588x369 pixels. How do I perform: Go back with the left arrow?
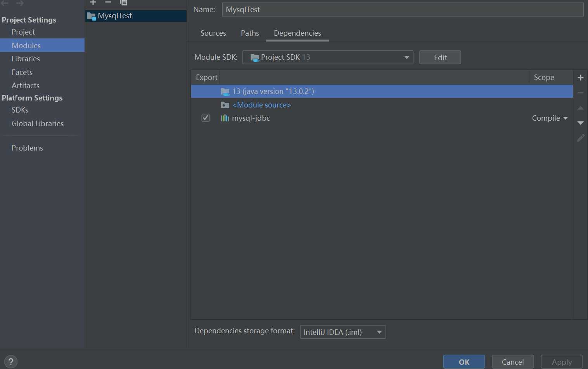pos(5,3)
